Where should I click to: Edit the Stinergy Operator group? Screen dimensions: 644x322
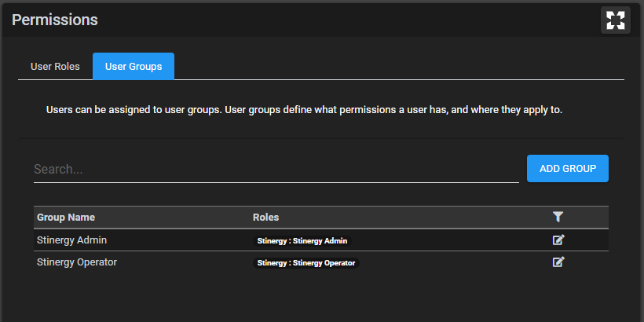click(558, 262)
